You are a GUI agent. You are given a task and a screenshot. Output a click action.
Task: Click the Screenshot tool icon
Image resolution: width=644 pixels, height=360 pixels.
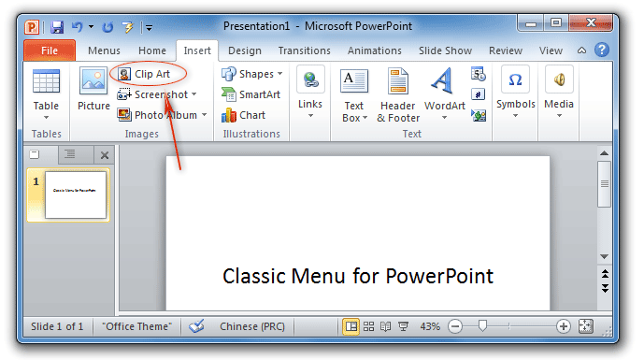click(124, 94)
